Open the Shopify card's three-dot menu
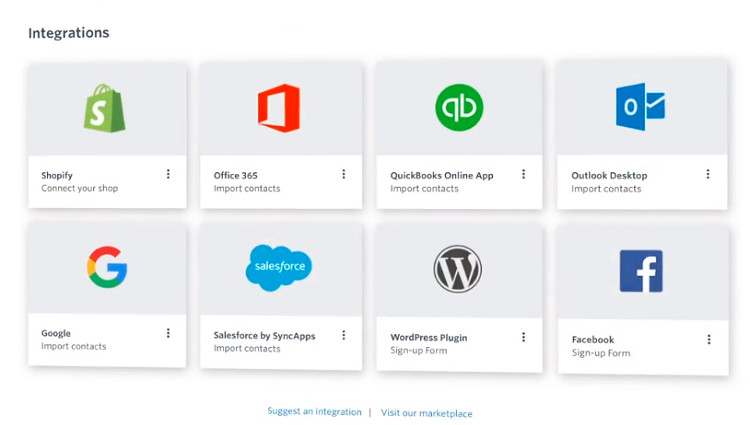This screenshot has width=750, height=425. point(168,174)
